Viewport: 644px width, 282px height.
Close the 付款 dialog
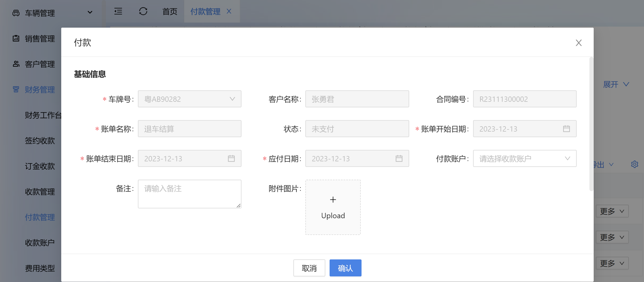pyautogui.click(x=579, y=43)
